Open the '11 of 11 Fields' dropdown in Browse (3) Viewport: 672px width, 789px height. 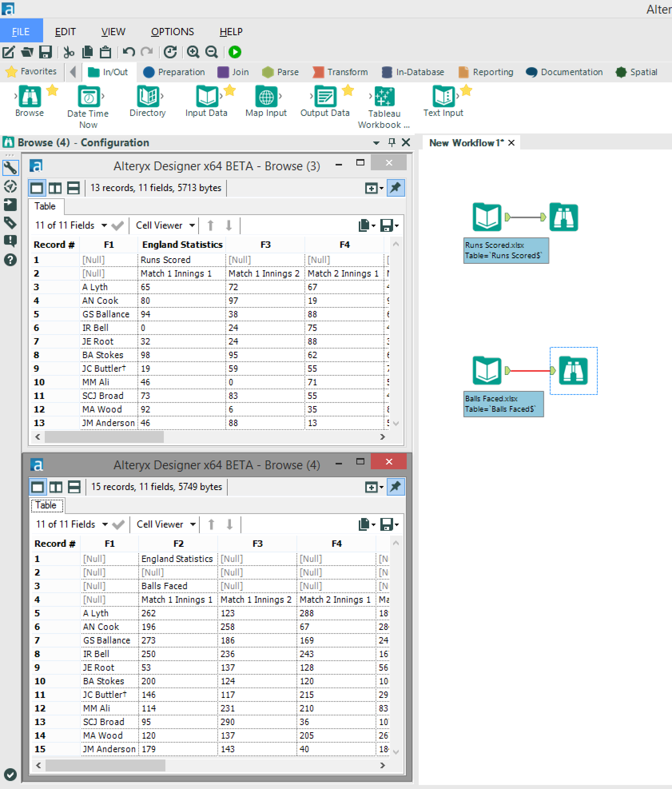pos(71,225)
